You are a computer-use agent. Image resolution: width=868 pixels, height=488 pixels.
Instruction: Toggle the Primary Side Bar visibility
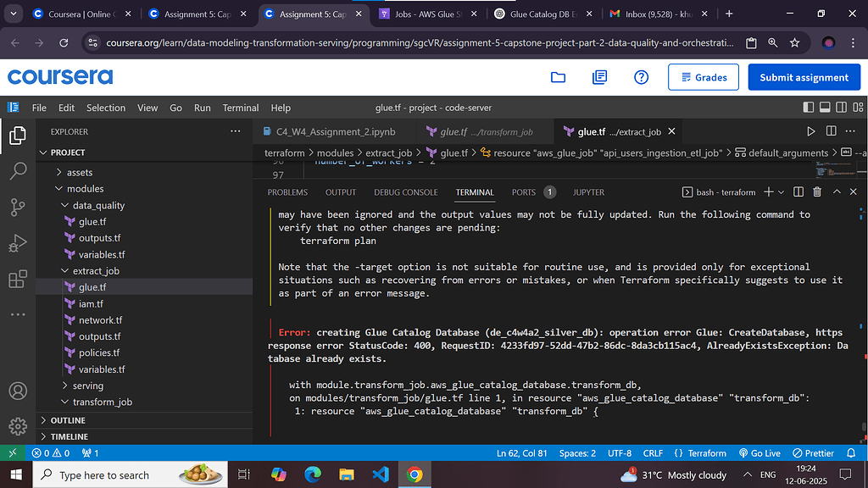click(807, 107)
